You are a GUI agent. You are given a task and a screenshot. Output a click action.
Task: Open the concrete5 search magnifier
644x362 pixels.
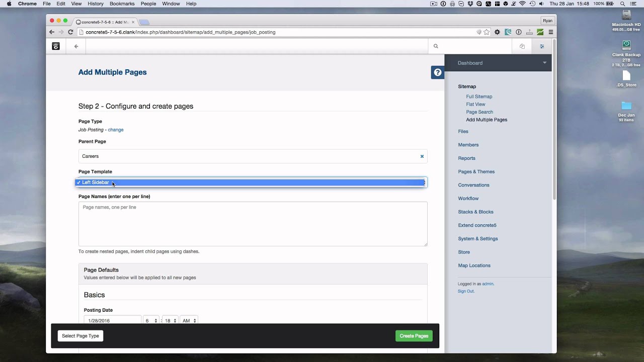(x=436, y=46)
